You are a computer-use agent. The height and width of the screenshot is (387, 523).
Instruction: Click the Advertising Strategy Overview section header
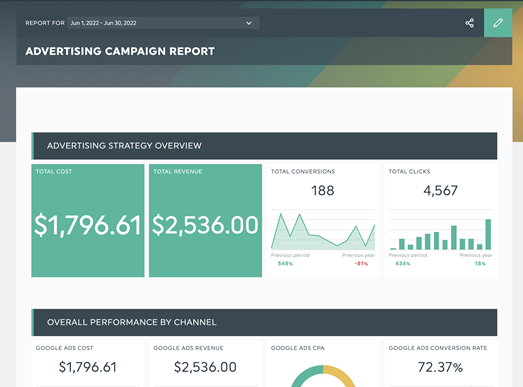click(x=264, y=146)
